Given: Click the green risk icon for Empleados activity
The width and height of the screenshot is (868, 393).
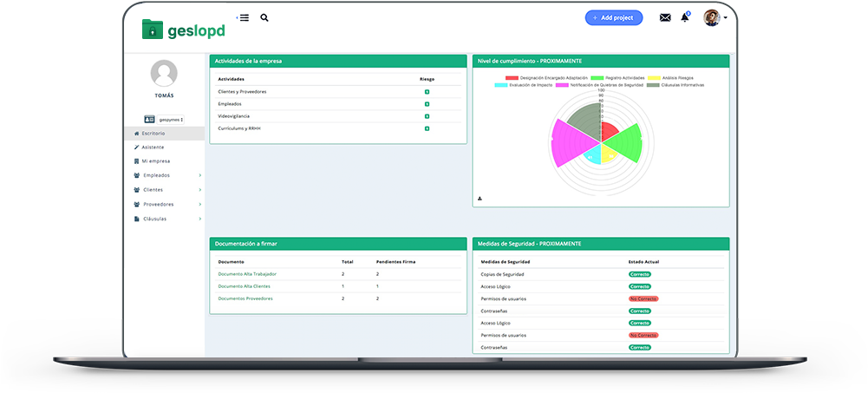Looking at the screenshot, I should click(x=427, y=104).
